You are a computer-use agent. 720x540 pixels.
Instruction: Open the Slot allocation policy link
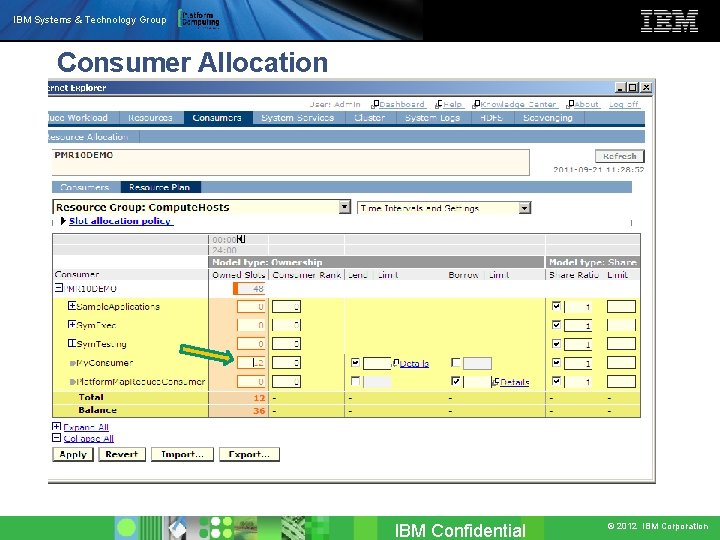[x=120, y=221]
